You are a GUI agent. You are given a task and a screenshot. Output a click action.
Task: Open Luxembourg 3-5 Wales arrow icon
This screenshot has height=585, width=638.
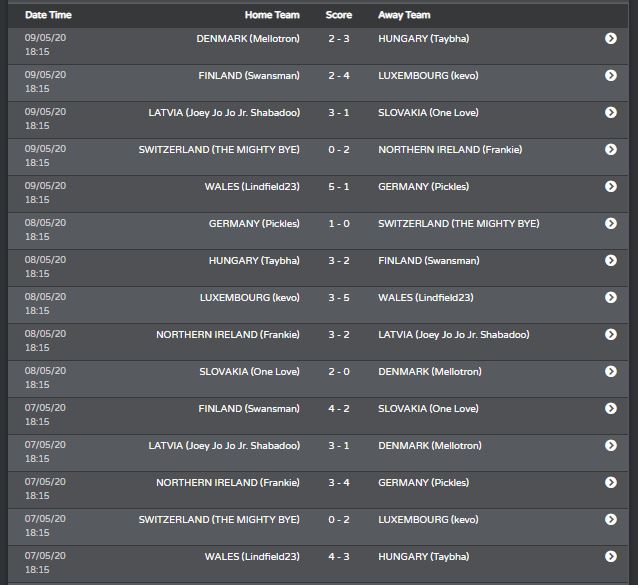[x=610, y=297]
